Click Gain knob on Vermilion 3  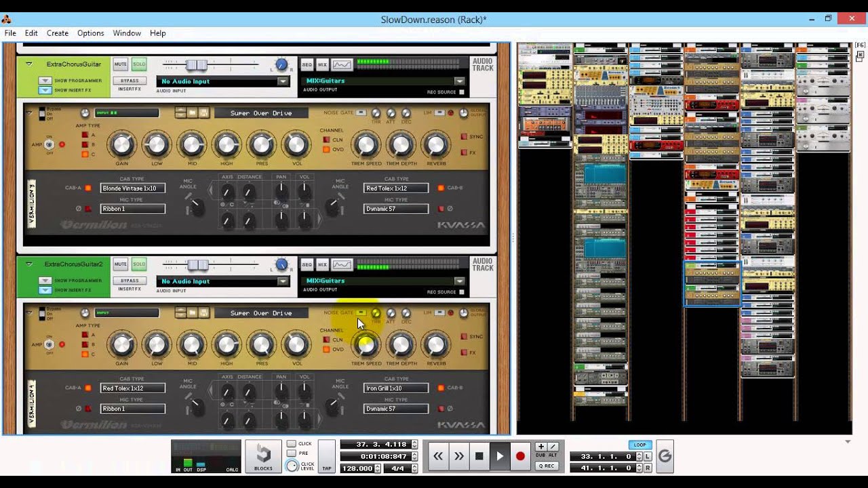click(122, 144)
